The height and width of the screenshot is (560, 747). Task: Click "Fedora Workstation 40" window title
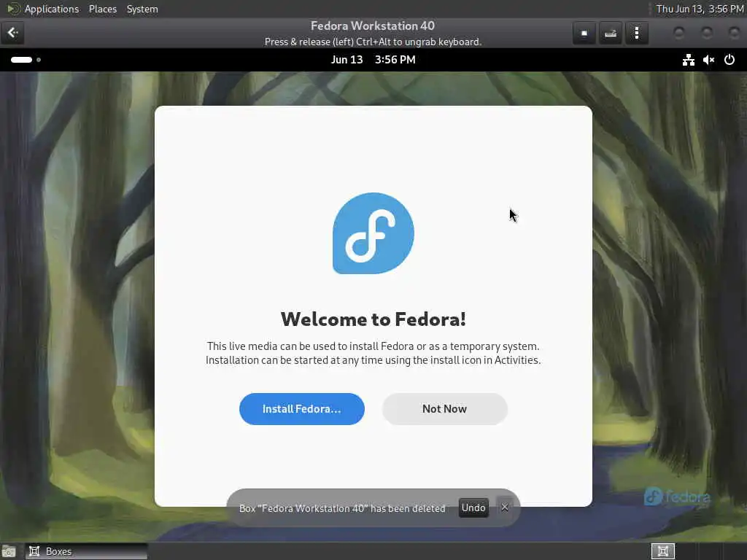(373, 26)
